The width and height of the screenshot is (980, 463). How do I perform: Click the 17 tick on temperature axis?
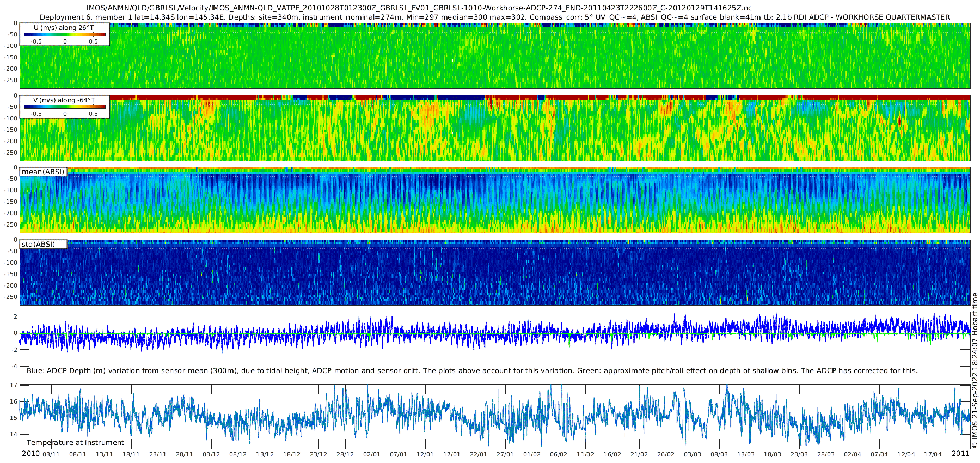[x=14, y=385]
